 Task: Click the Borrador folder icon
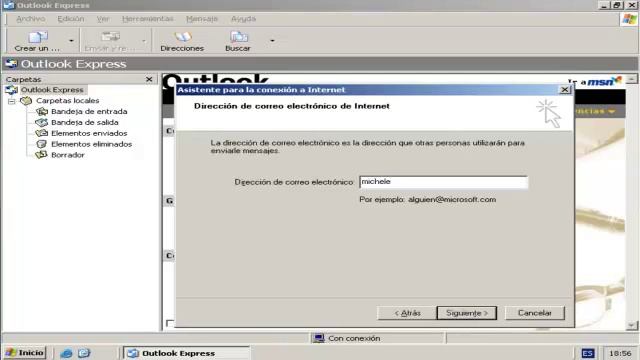click(42, 155)
